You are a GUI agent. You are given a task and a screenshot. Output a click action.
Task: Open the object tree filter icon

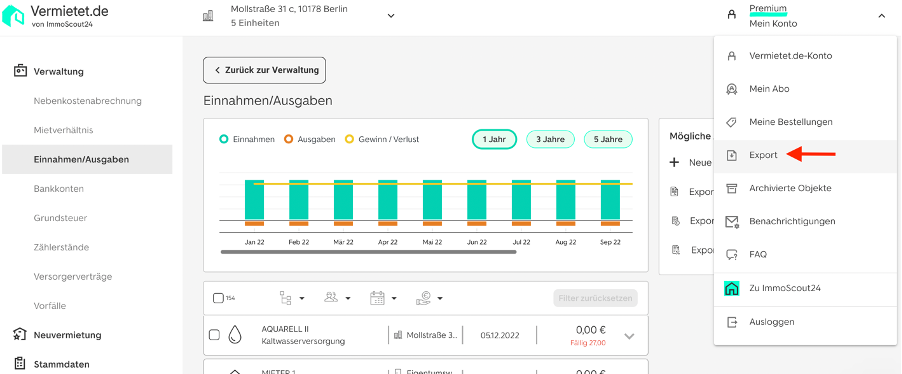[286, 298]
